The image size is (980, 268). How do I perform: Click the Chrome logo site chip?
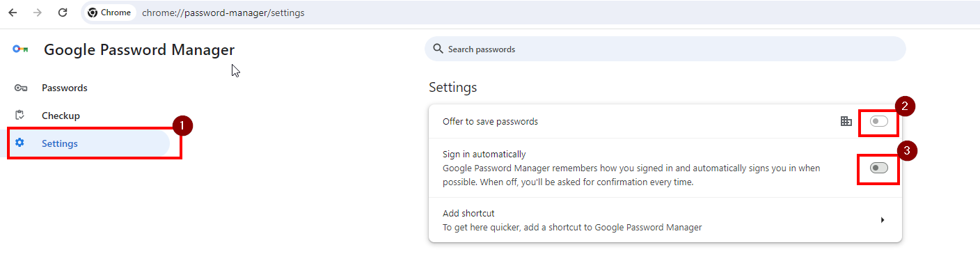(109, 13)
